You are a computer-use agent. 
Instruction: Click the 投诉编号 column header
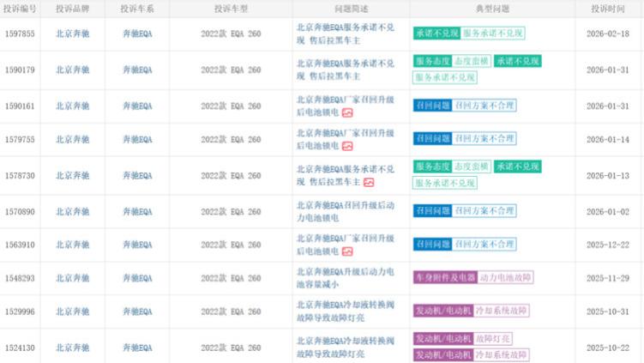[x=20, y=9]
